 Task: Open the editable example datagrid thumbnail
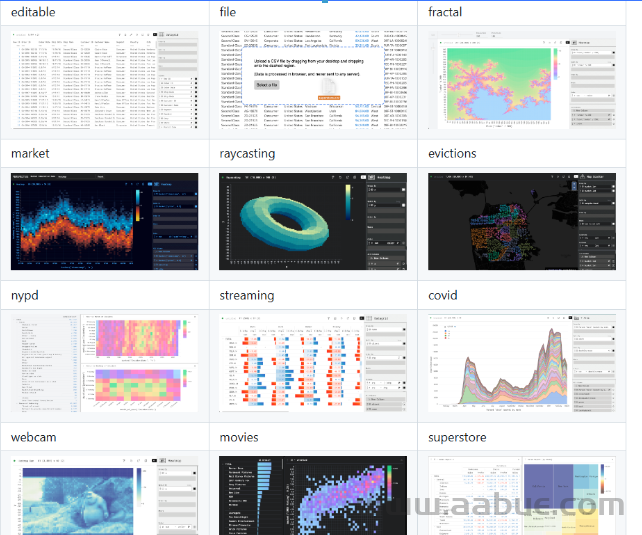pos(104,78)
